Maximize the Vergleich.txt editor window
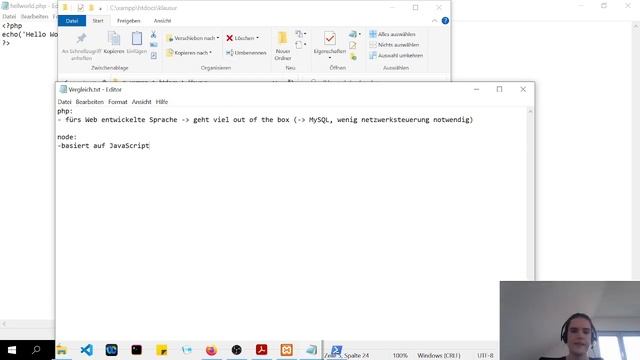Screen dimensions: 640x360 tap(499, 89)
